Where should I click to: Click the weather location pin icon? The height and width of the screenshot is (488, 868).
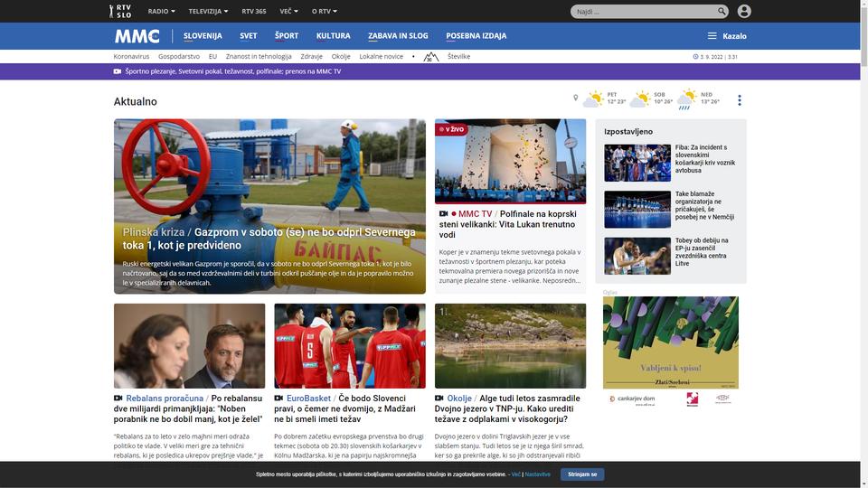575,98
